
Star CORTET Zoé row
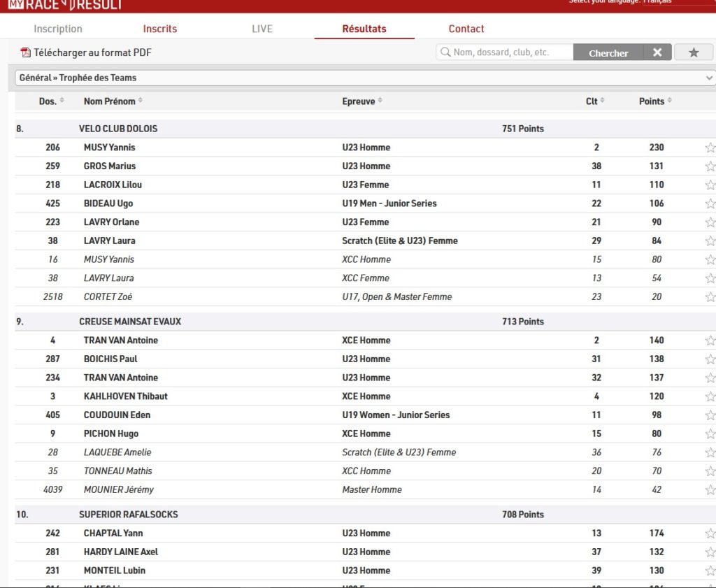pyautogui.click(x=710, y=297)
